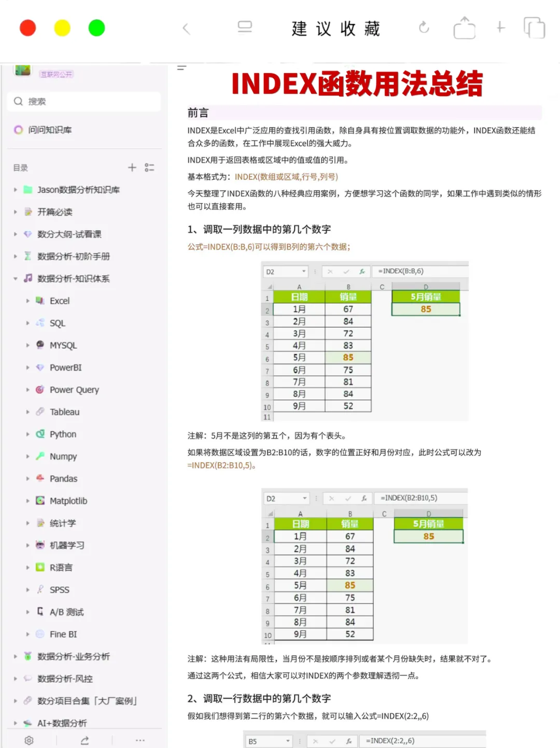Click the 机器学习 icon

40,545
